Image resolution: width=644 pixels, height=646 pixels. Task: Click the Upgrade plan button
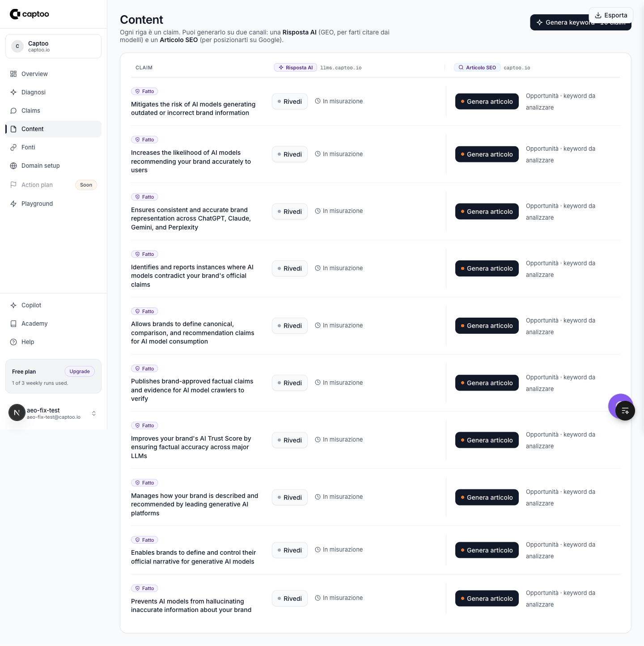click(80, 371)
